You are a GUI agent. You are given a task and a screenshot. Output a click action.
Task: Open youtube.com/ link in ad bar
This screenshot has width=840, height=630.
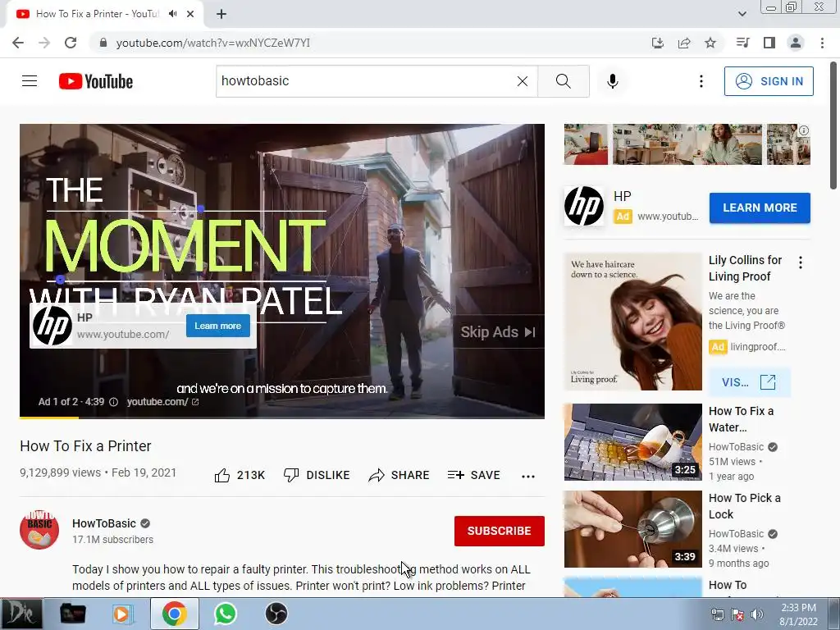click(x=162, y=402)
